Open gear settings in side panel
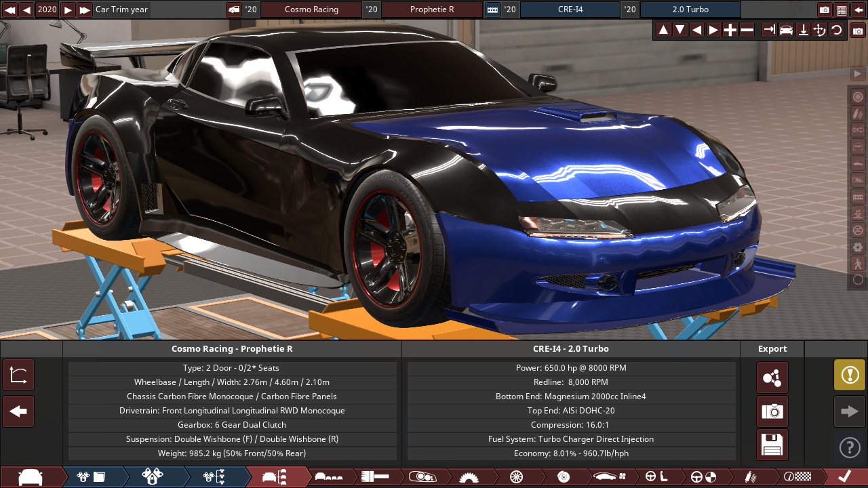Image resolution: width=868 pixels, height=488 pixels. click(x=858, y=247)
